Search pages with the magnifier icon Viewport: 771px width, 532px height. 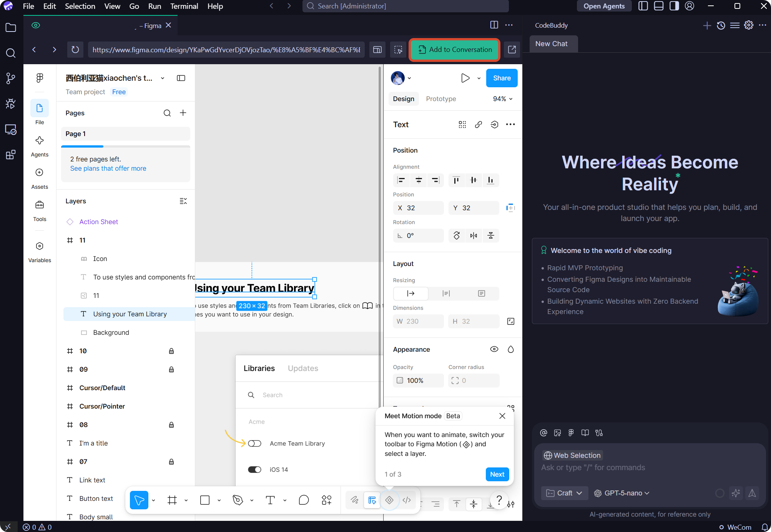(167, 113)
